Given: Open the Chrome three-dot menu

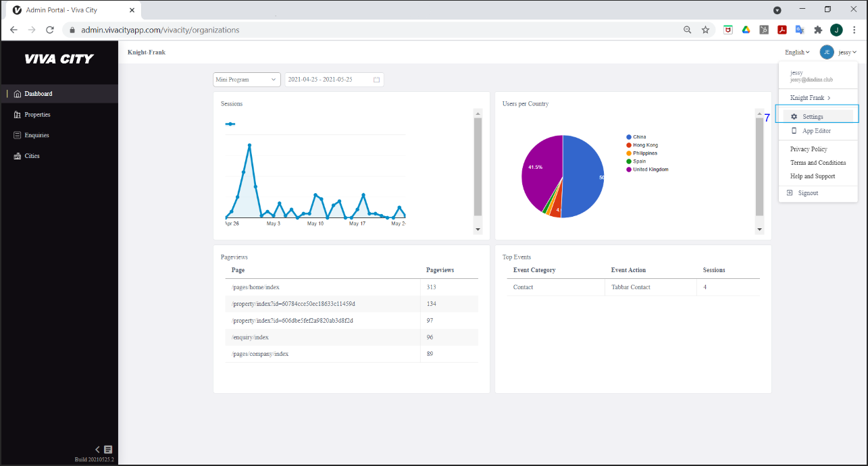Looking at the screenshot, I should [x=855, y=30].
